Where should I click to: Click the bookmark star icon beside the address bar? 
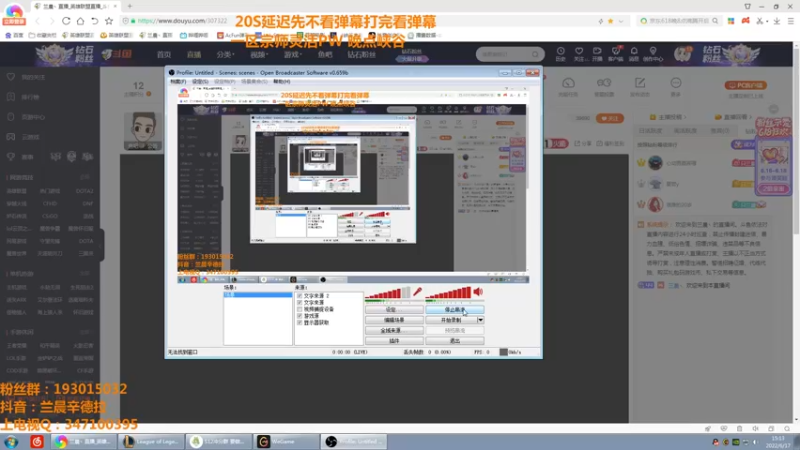(x=109, y=21)
